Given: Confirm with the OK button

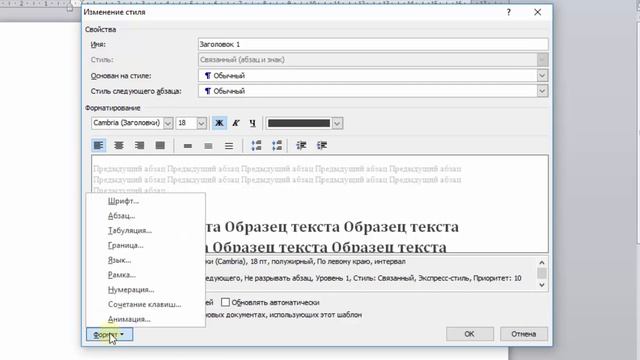Looking at the screenshot, I should [x=469, y=334].
